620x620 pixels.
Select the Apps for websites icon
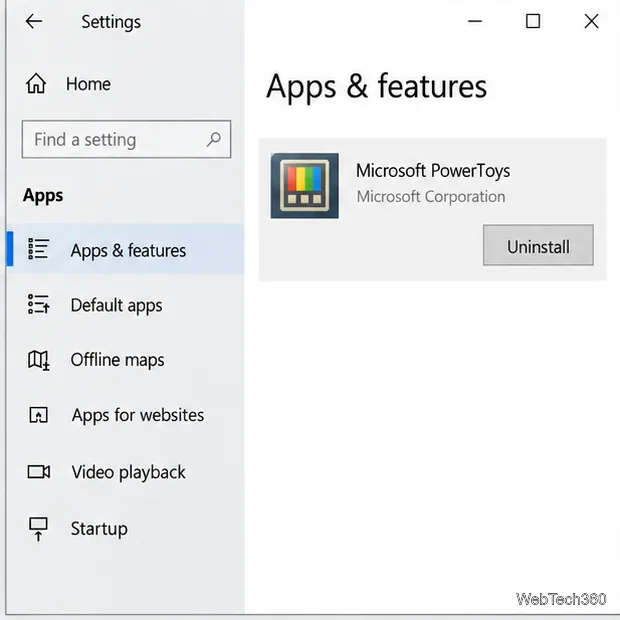[x=38, y=415]
